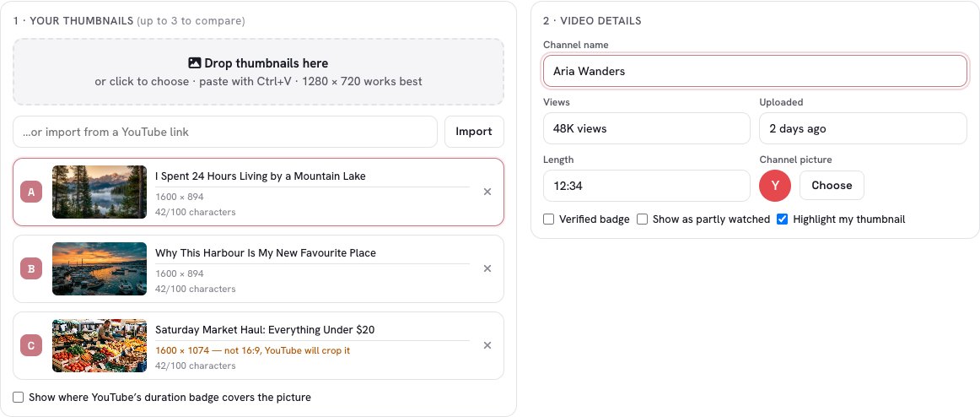
Task: Toggle duration badge overlay checkbox
Action: pos(18,398)
